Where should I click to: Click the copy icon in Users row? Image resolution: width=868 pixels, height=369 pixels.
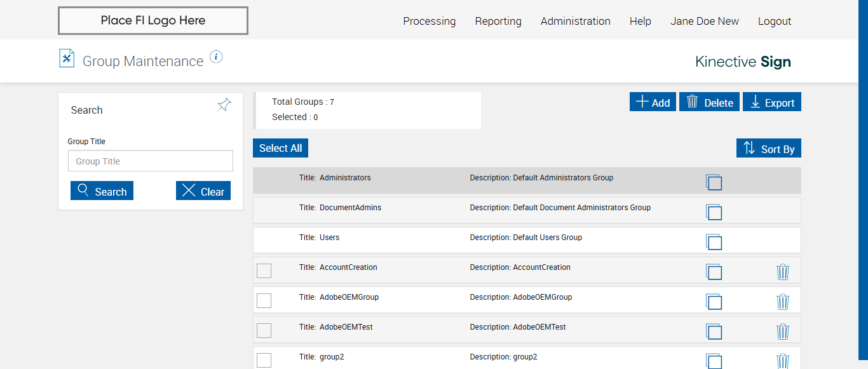pos(714,242)
